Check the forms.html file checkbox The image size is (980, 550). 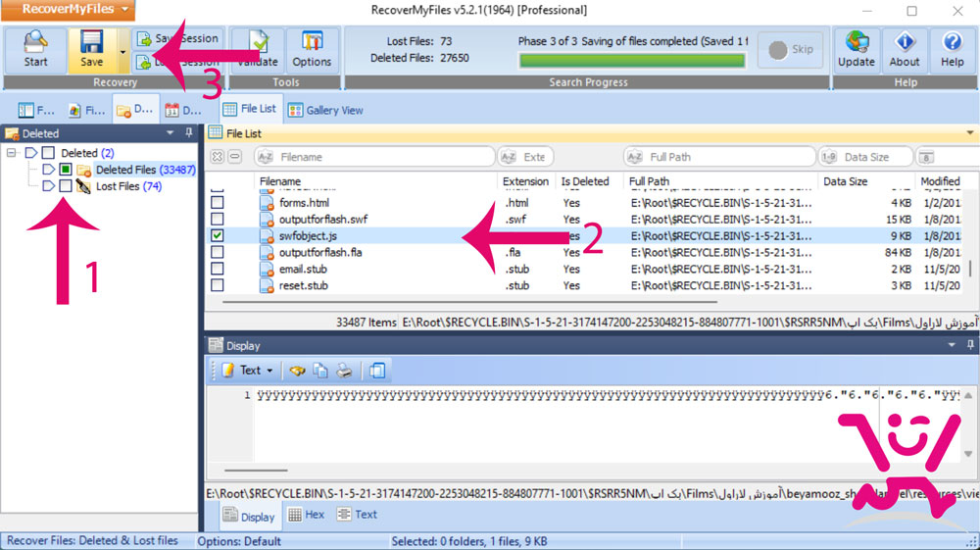(217, 203)
